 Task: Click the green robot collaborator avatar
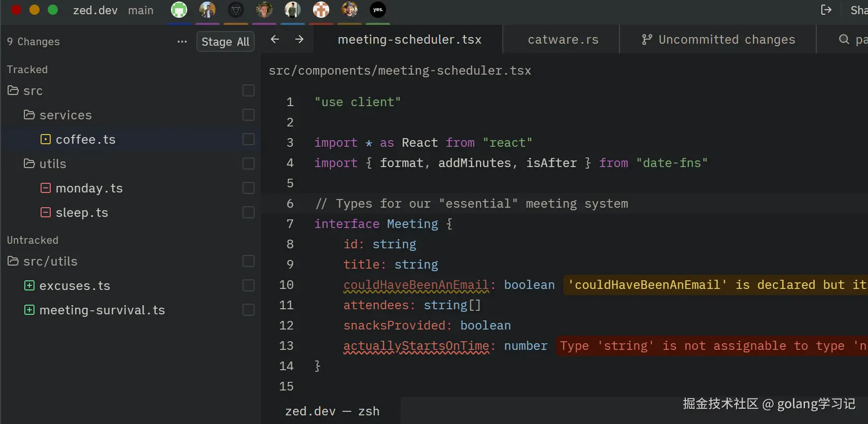click(x=179, y=10)
